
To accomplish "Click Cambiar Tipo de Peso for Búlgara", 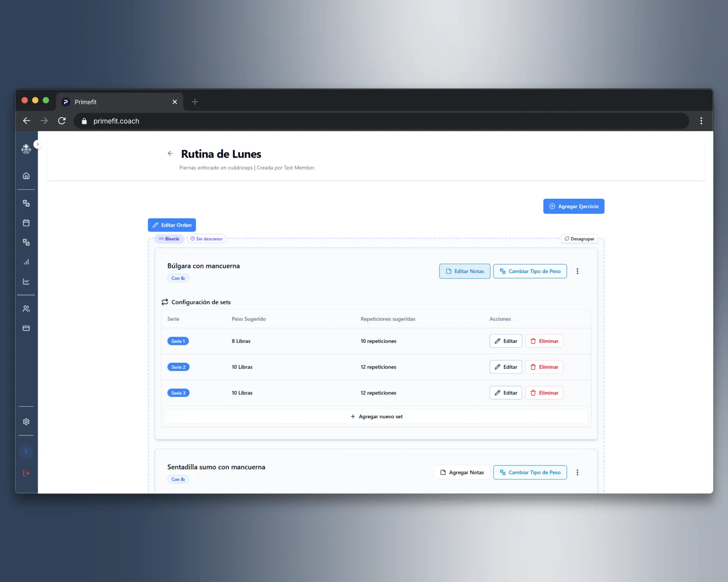I will click(x=530, y=271).
